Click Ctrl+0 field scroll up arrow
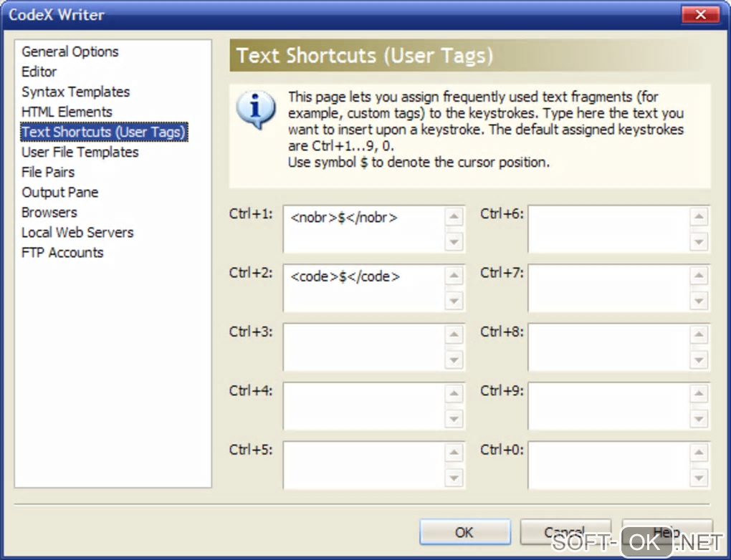This screenshot has width=731, height=560. (x=699, y=452)
